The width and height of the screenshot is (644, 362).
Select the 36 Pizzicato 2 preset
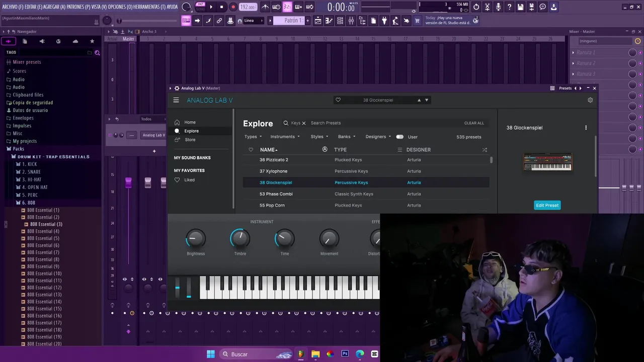(x=366, y=160)
